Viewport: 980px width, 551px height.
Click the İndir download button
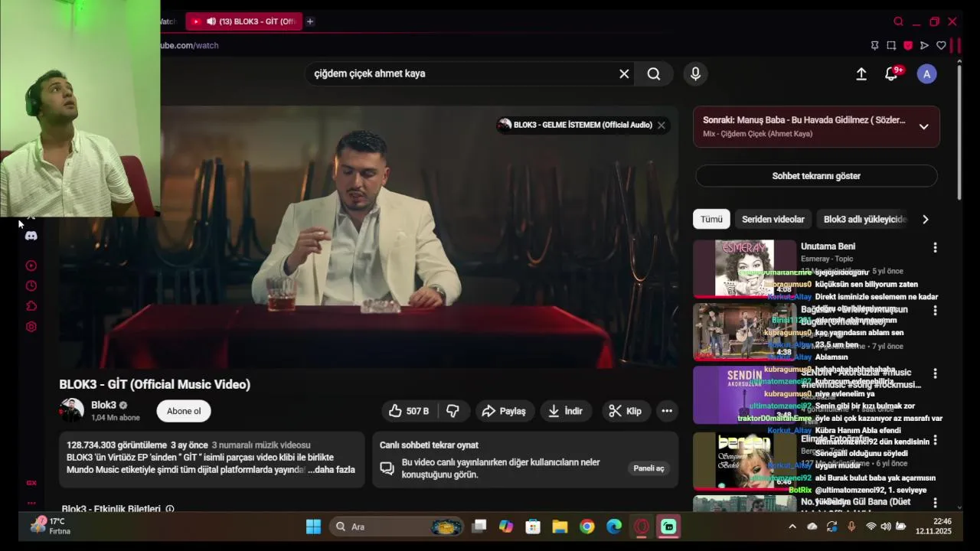point(565,411)
